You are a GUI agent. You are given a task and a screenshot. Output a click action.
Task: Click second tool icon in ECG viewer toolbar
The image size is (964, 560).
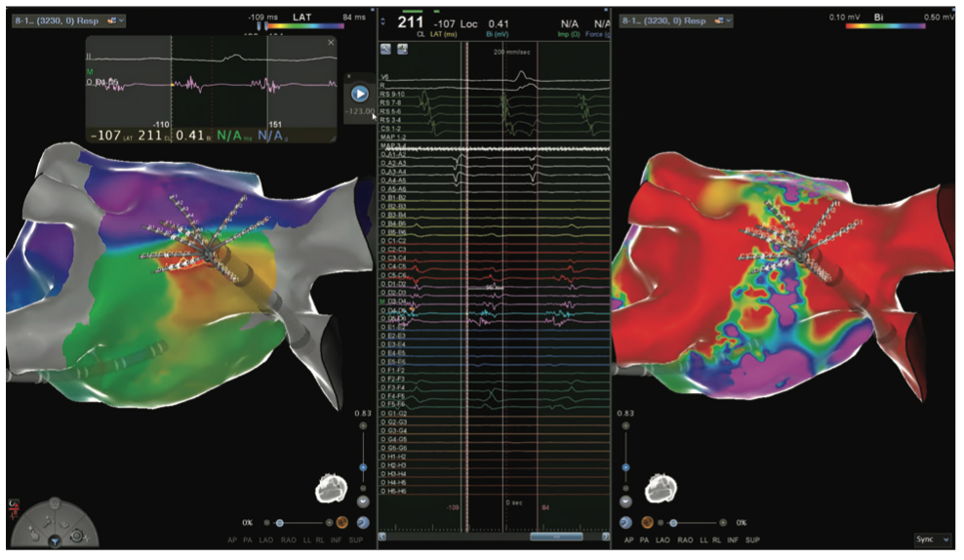(402, 49)
